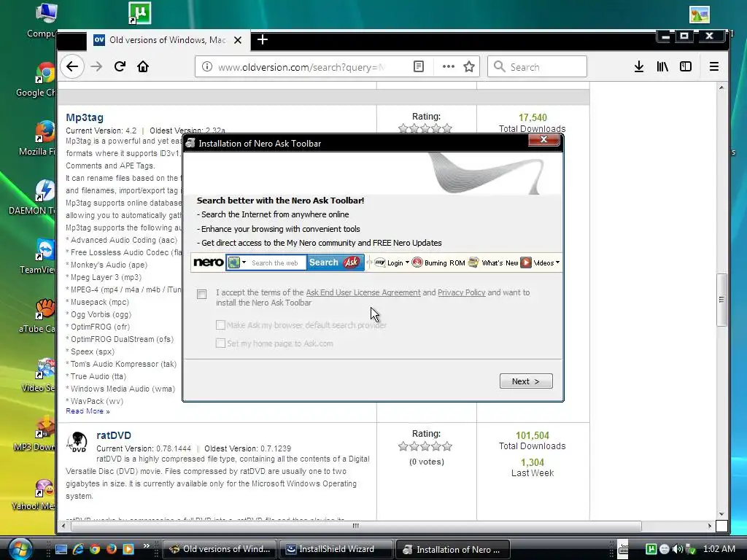Open the Mp3tag title link
Screen dimensions: 747x560
tap(85, 117)
